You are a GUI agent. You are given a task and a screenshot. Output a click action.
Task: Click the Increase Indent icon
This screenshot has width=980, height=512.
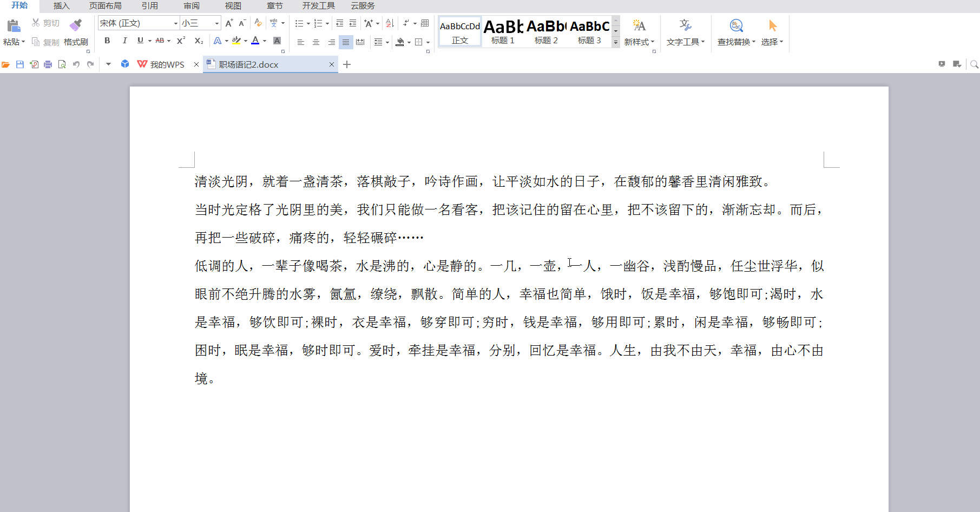click(x=353, y=23)
